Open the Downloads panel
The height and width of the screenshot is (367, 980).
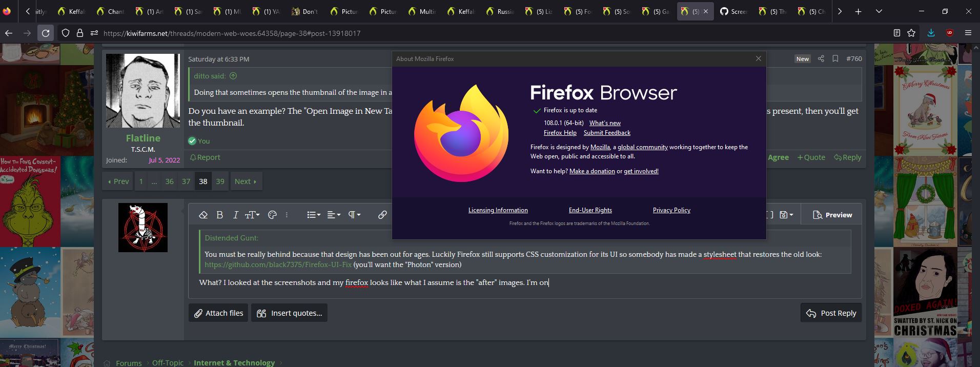pyautogui.click(x=931, y=33)
